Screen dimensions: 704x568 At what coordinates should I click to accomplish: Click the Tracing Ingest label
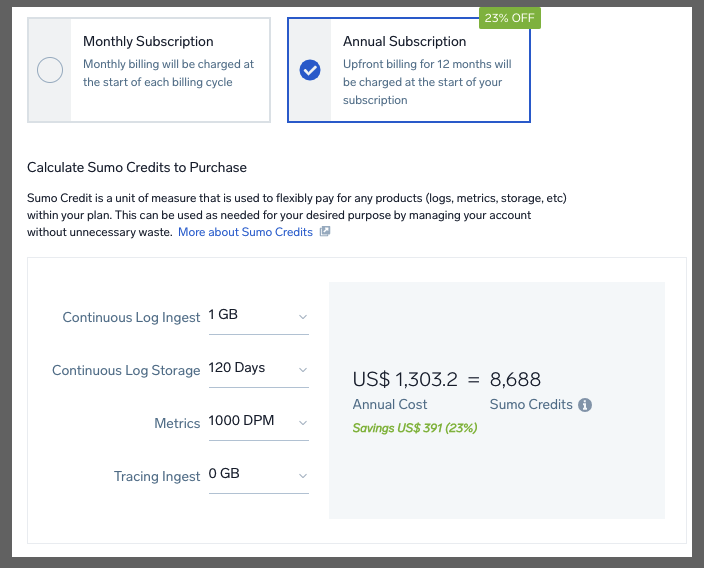click(157, 476)
